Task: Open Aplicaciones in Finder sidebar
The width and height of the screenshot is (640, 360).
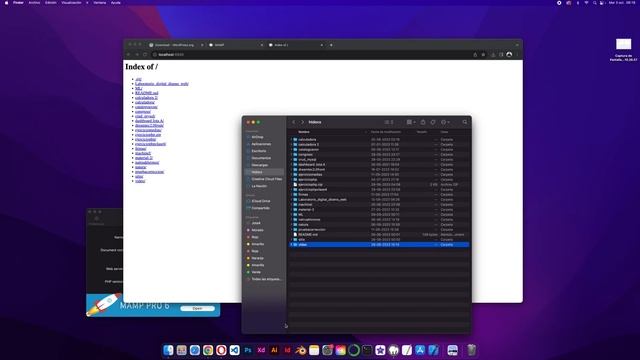Action: pyautogui.click(x=261, y=144)
